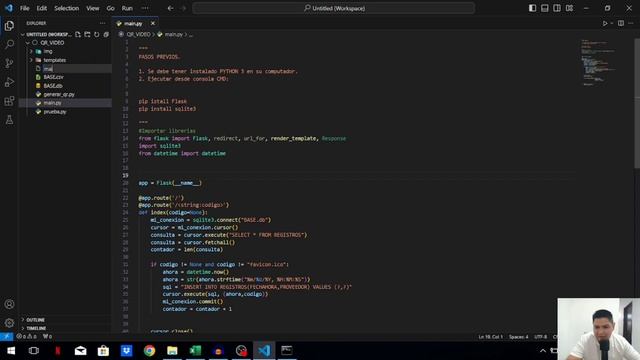The image size is (640, 360).
Task: Show errors and warnings in status bar
Action: (x=27, y=336)
